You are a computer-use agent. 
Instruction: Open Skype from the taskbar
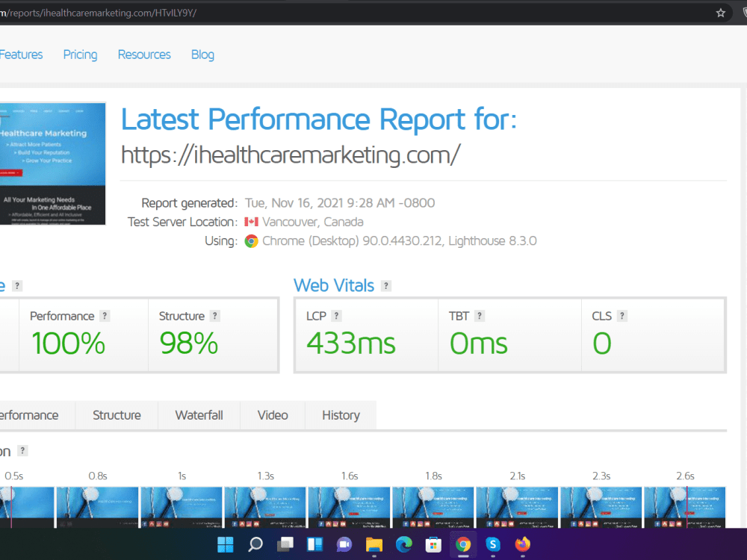[493, 544]
